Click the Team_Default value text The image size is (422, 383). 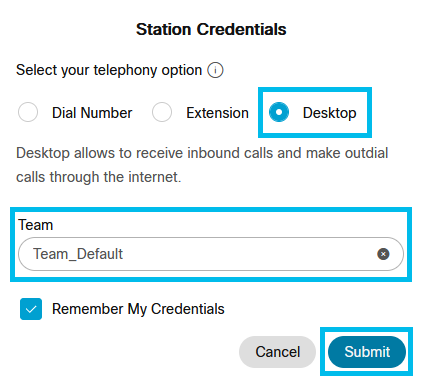(x=78, y=254)
